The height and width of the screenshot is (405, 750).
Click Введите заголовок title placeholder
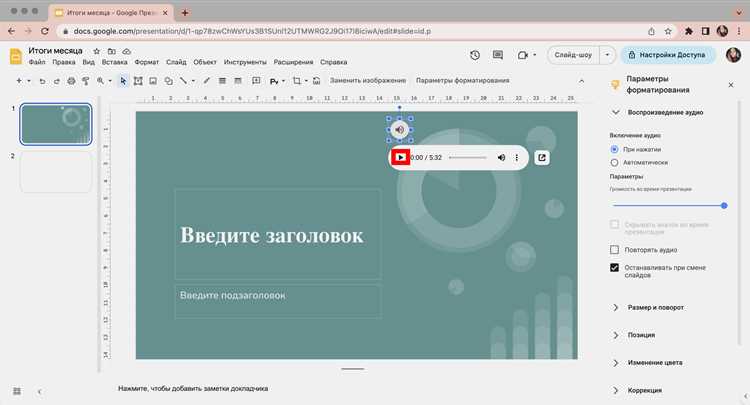pos(278,234)
